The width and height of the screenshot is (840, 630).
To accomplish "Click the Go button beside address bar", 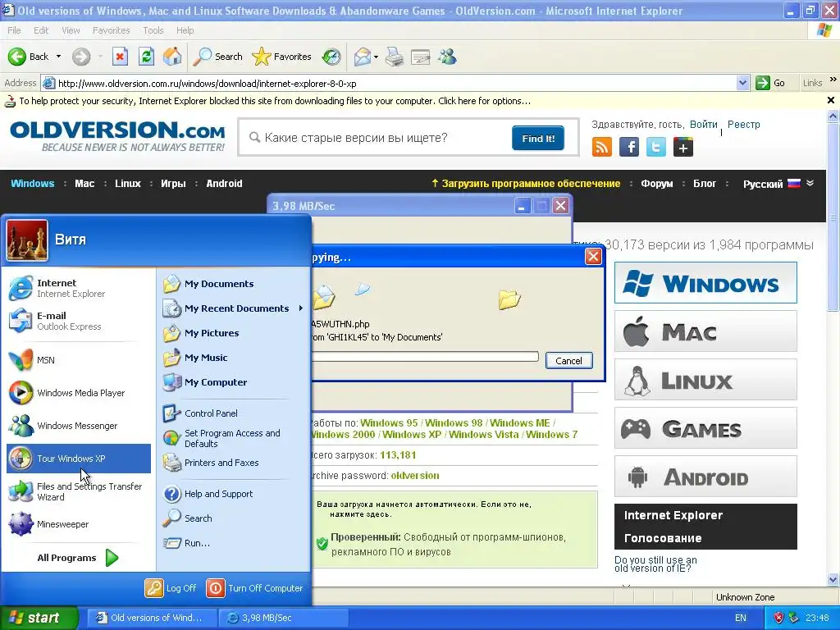I will tap(771, 83).
